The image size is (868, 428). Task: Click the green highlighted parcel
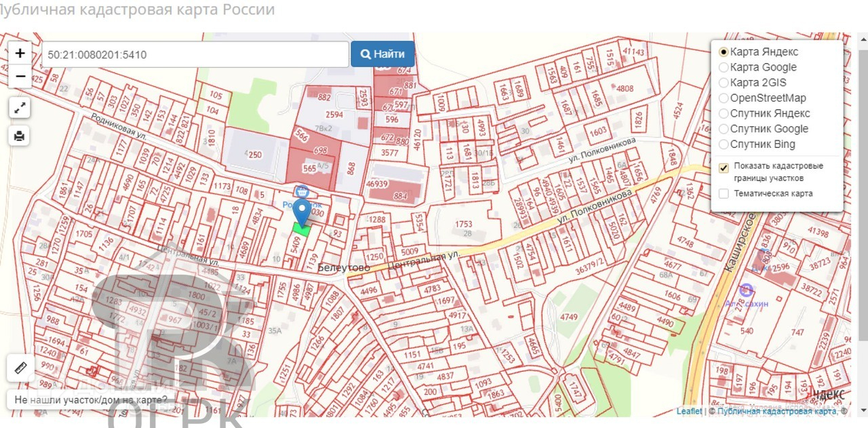[x=302, y=230]
